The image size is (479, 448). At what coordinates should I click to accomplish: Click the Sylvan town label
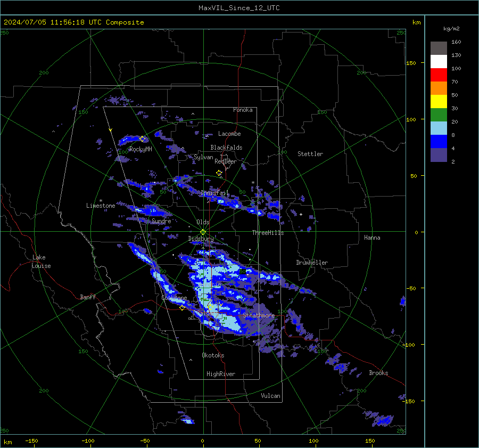pyautogui.click(x=203, y=157)
